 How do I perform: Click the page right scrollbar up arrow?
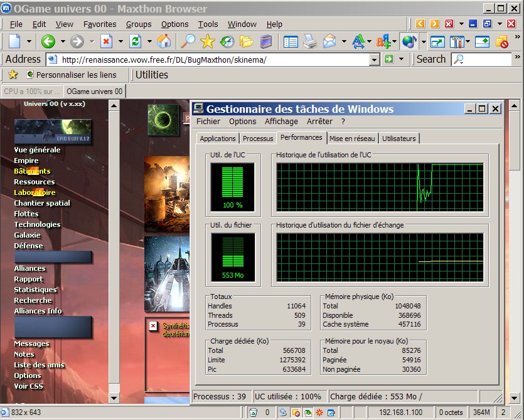point(514,106)
